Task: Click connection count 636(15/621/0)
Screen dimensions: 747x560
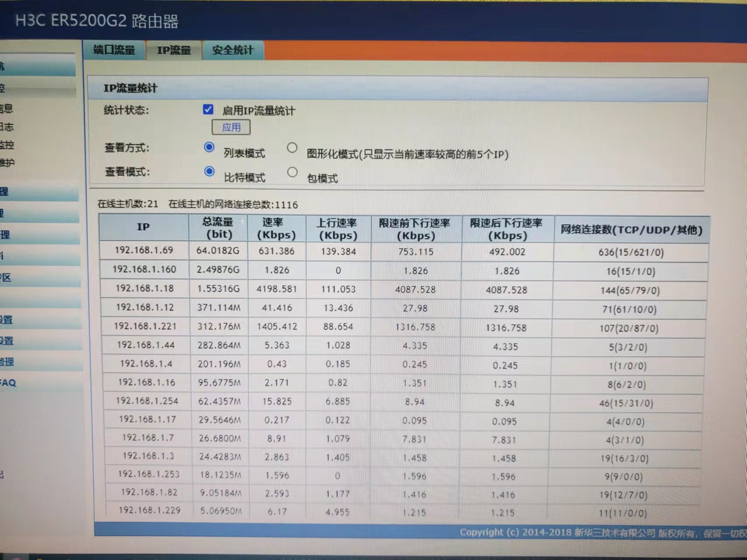Action: (631, 252)
